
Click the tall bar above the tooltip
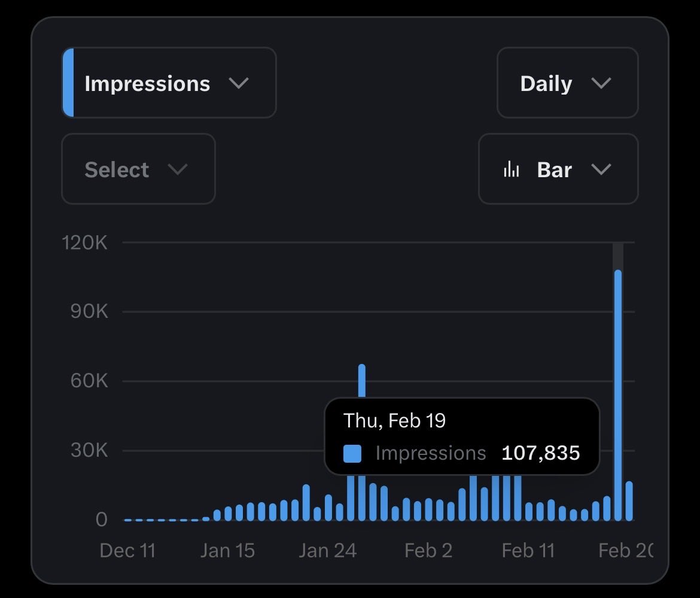pyautogui.click(x=361, y=381)
